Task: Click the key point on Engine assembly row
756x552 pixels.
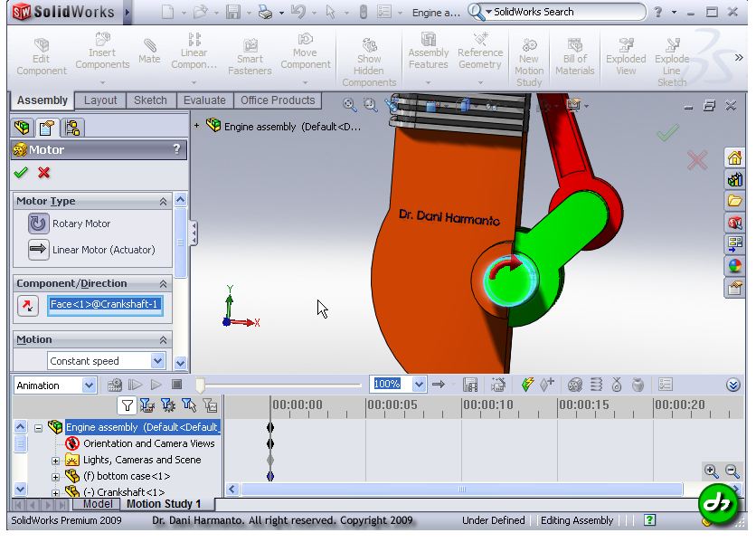Action: 270,427
